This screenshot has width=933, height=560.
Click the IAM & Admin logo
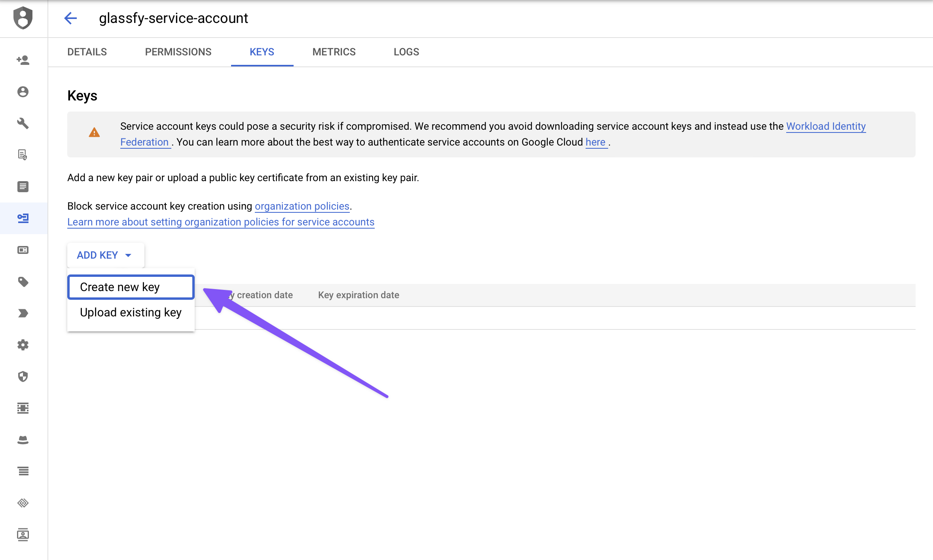pyautogui.click(x=23, y=18)
